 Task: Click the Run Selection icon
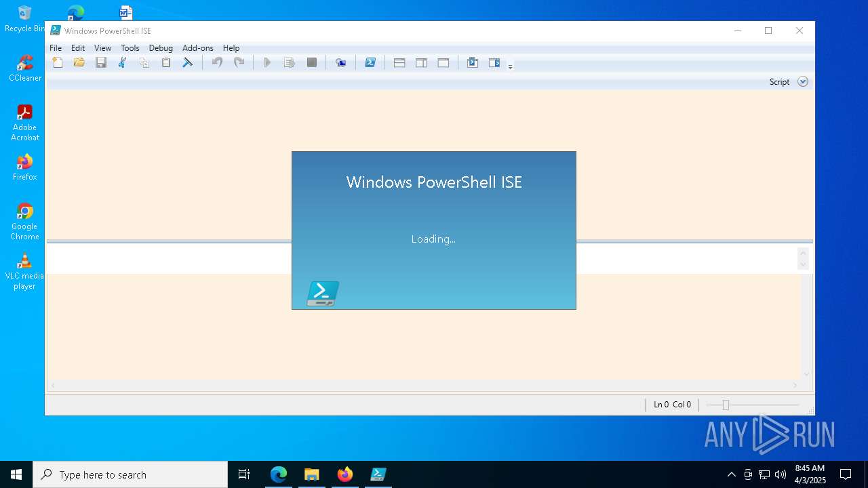(x=290, y=63)
